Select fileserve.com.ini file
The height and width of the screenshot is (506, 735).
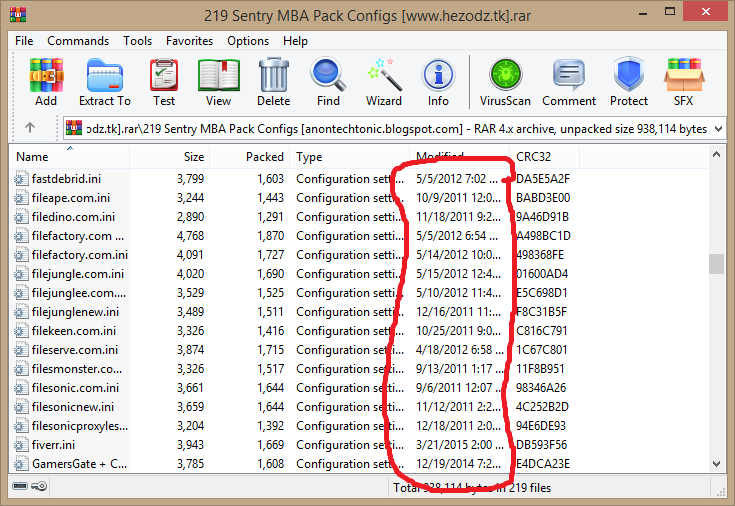pyautogui.click(x=75, y=350)
